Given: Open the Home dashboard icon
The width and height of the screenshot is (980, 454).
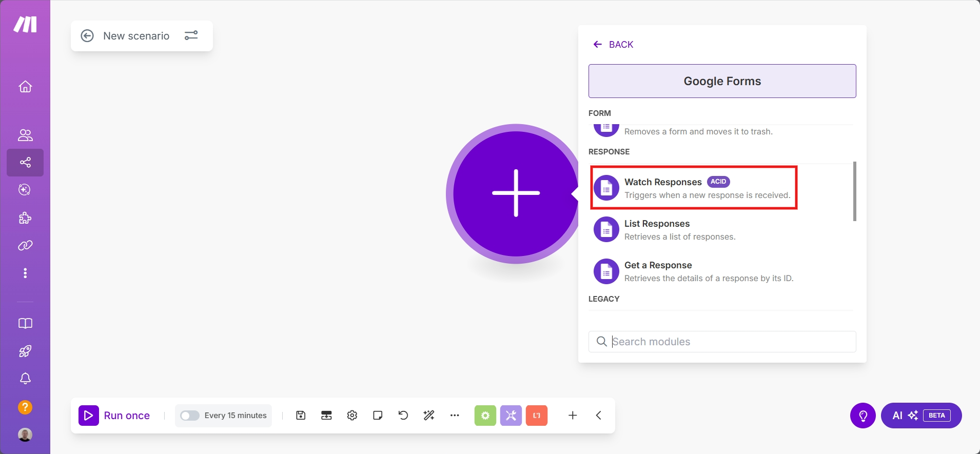Looking at the screenshot, I should (x=25, y=87).
